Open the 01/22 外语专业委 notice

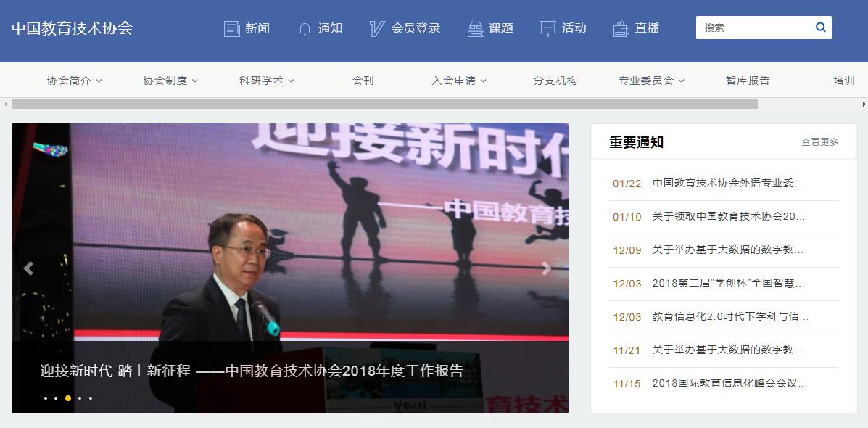[724, 184]
